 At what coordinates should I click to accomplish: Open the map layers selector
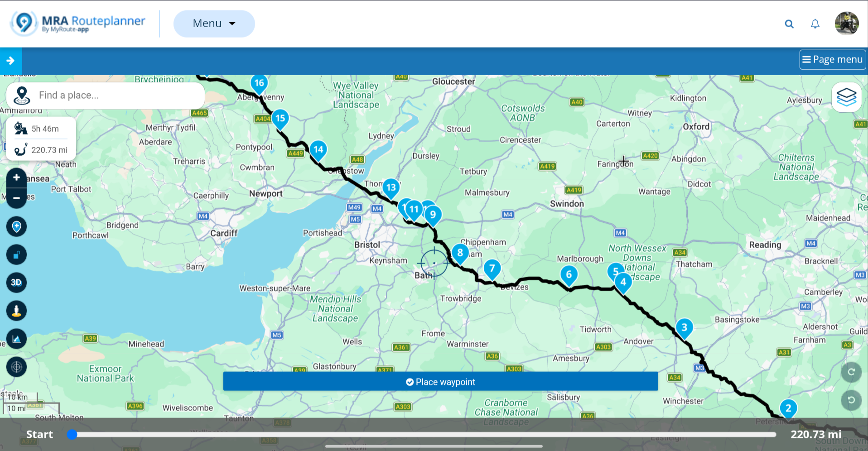click(846, 97)
